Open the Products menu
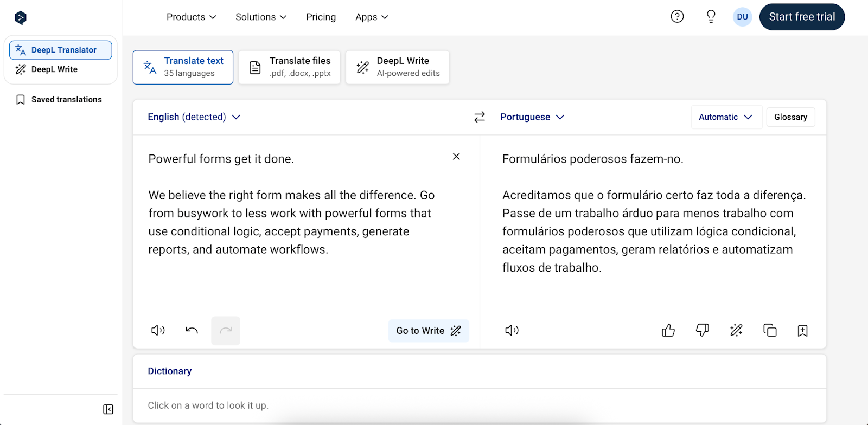 (x=191, y=17)
